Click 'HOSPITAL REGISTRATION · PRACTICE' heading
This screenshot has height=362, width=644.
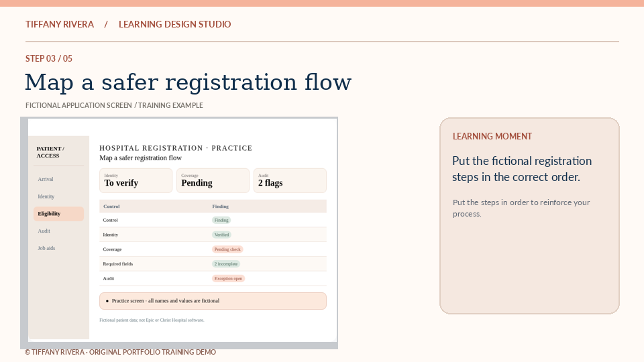click(176, 148)
